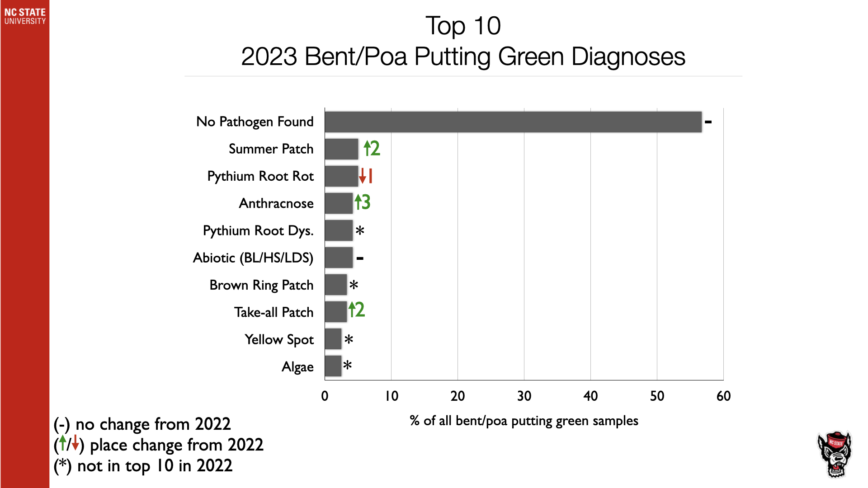Screen dimensions: 868x488
Task: Select the No Pathogen Found bar
Action: pyautogui.click(x=513, y=122)
